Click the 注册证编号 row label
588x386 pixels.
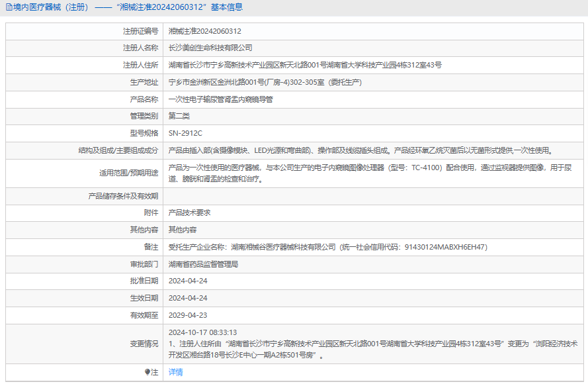pyautogui.click(x=141, y=31)
